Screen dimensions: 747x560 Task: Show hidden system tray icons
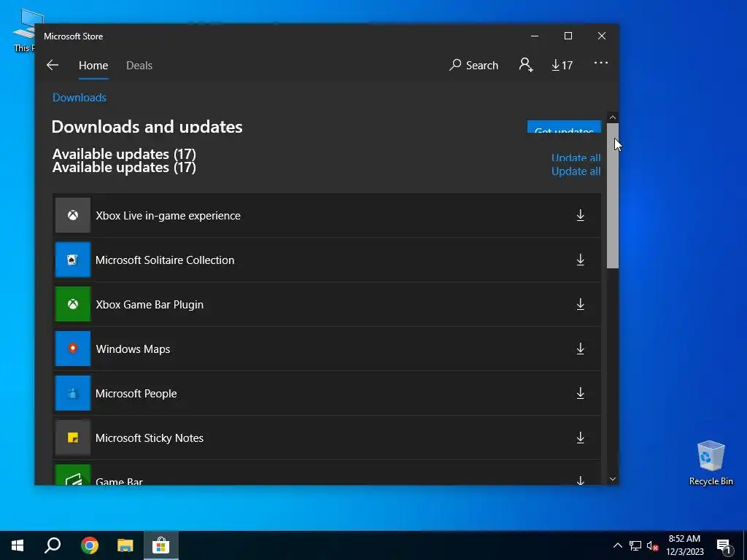[617, 545]
